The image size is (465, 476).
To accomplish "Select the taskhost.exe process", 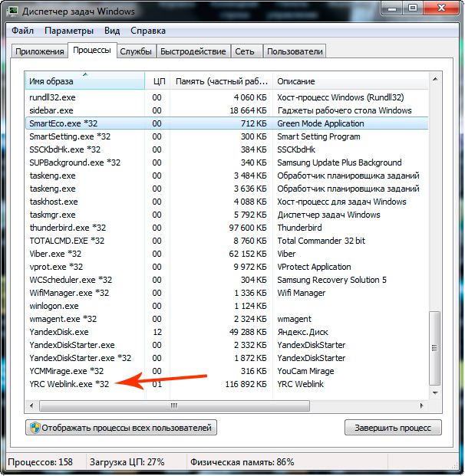I will [226, 202].
